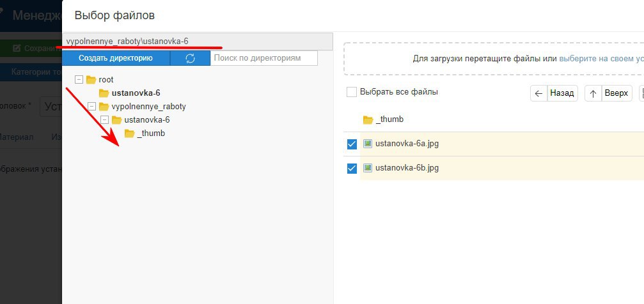Collapse the nested ustanovka-6 tree node

(x=104, y=120)
